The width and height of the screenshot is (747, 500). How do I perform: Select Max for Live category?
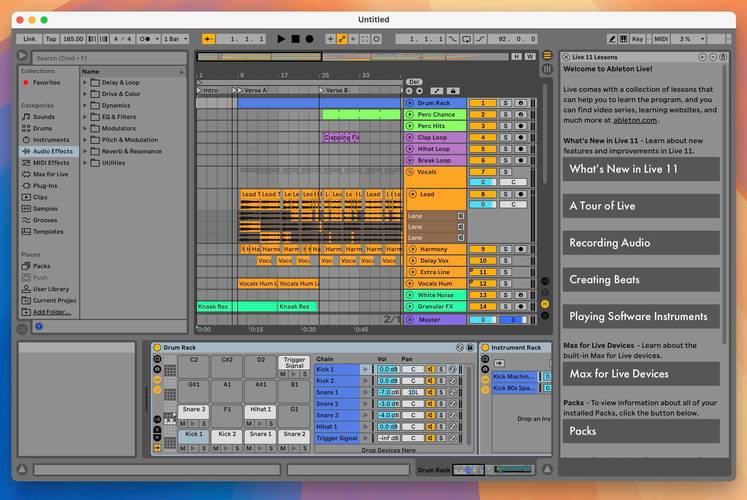coord(50,174)
